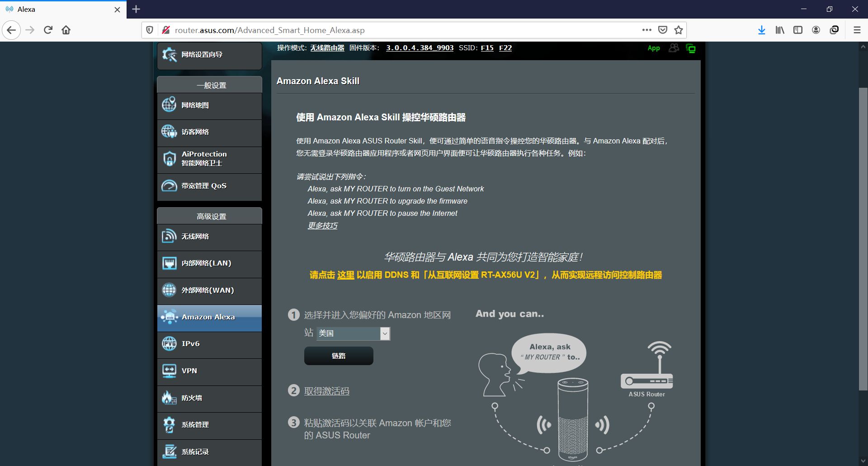Open the 无线网络 wireless icon
Viewport: 868px width, 466px height.
pyautogui.click(x=169, y=236)
